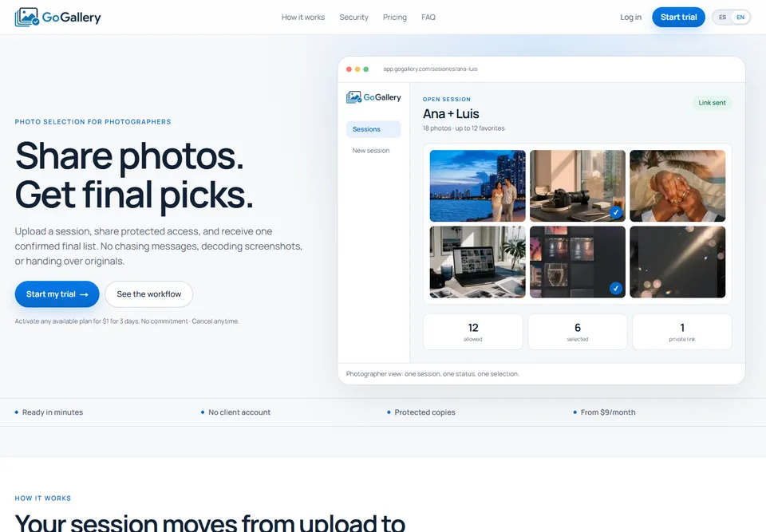Click the PHOTO SELECTION FOR PHOTOGRAPHERS label
Image resolution: width=766 pixels, height=532 pixels.
click(x=93, y=122)
